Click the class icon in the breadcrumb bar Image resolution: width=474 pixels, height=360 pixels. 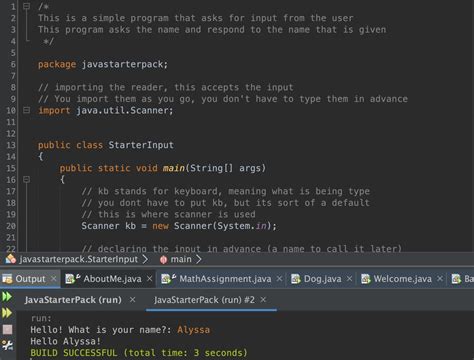10,259
